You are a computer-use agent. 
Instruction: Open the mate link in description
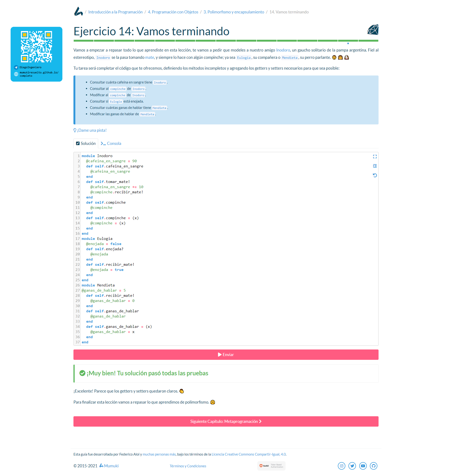149,57
